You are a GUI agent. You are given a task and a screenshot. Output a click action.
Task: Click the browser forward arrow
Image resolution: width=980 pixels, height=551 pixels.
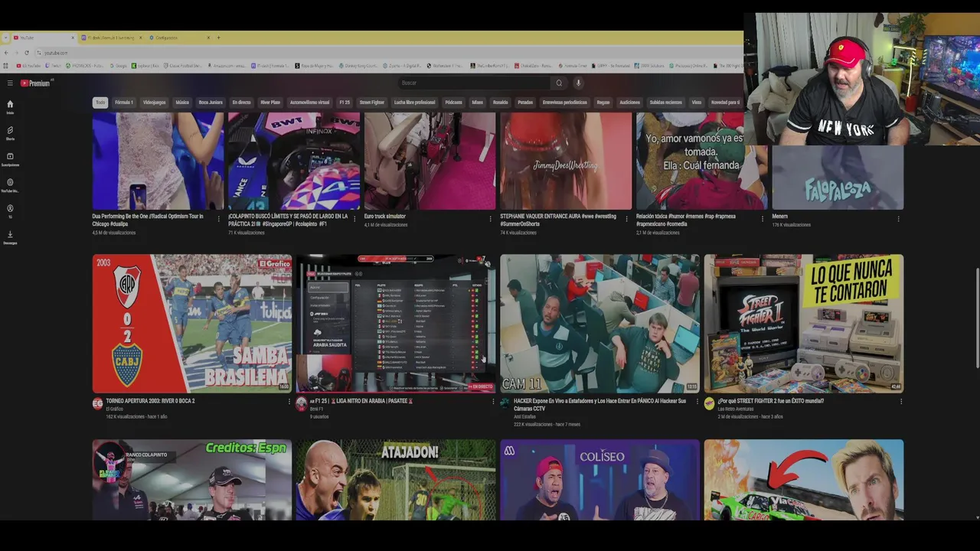16,52
